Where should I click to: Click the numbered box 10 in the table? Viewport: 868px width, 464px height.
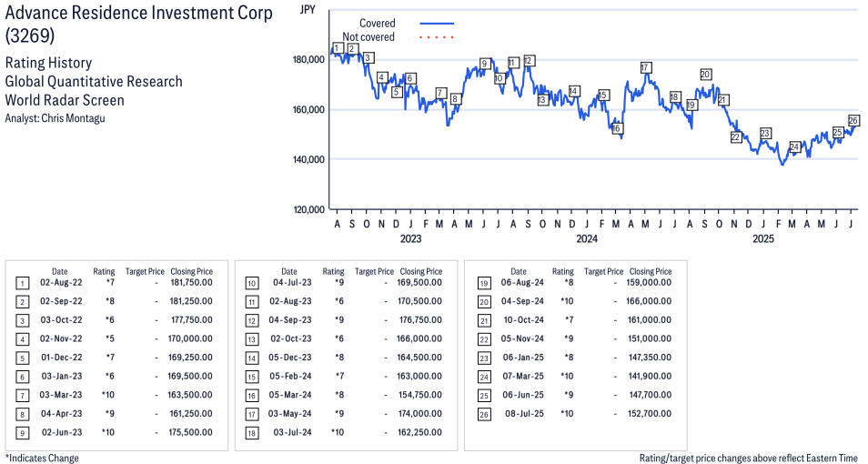coord(251,284)
